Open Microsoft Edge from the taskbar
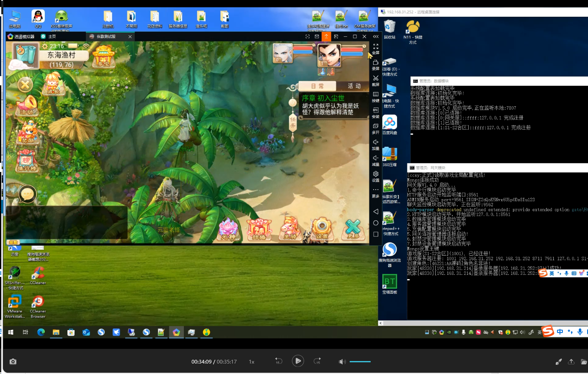Viewport: 588px width, 374px height. tap(41, 332)
